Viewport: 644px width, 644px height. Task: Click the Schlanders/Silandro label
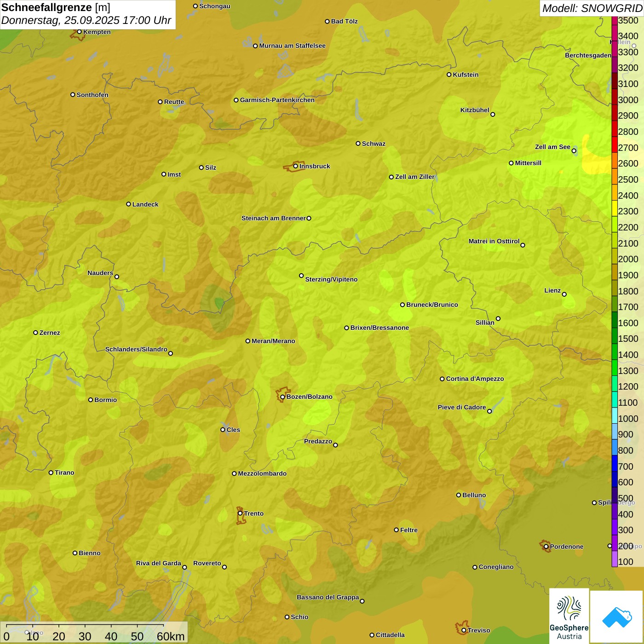(136, 349)
